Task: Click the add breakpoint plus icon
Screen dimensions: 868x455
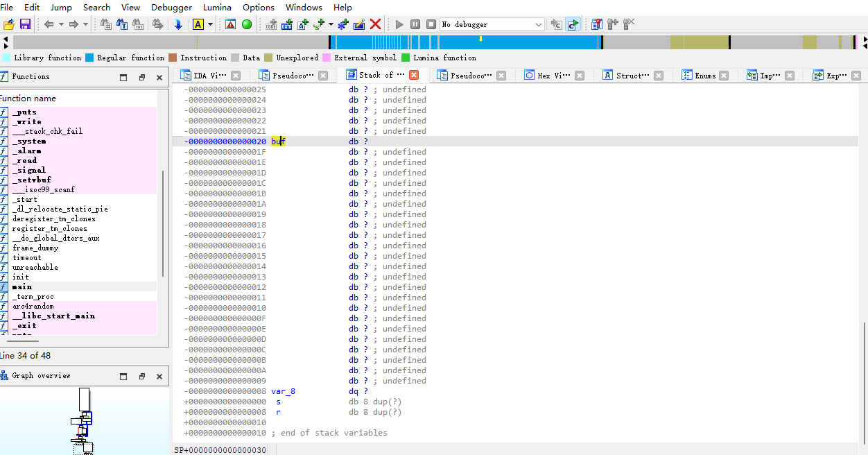Action: pyautogui.click(x=613, y=24)
